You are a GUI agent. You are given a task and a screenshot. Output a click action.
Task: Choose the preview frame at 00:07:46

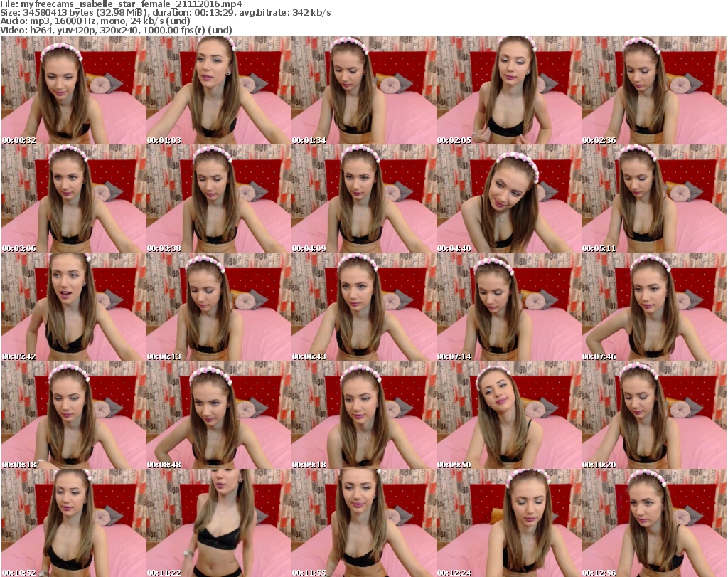(x=654, y=307)
